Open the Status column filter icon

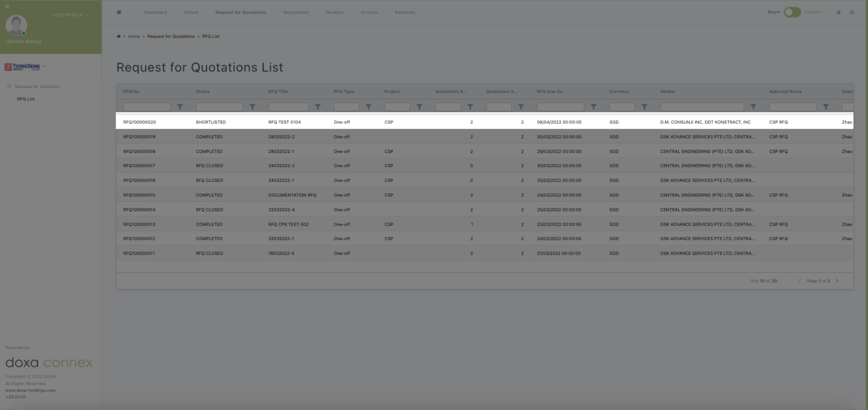[x=253, y=107]
